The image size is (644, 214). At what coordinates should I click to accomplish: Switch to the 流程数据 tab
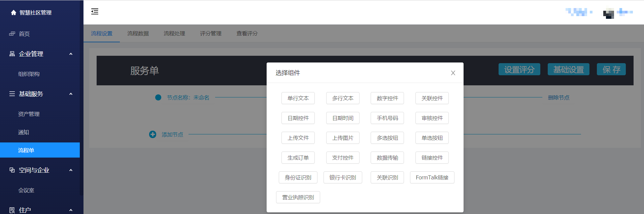138,34
